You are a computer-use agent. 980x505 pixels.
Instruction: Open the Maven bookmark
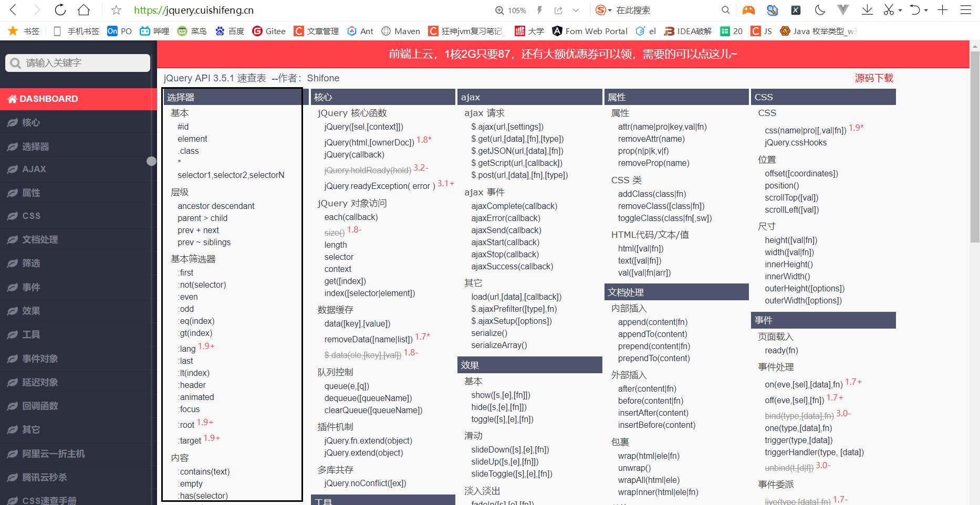click(401, 31)
